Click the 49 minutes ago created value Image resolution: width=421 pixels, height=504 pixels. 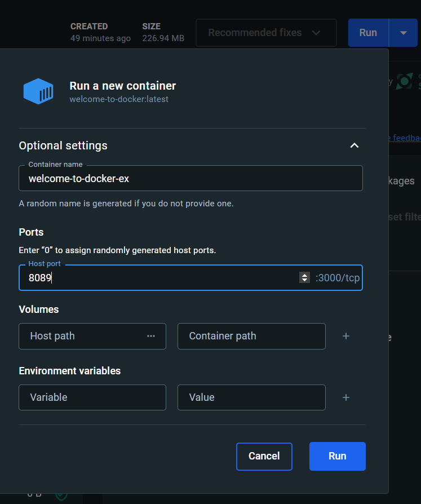[100, 38]
